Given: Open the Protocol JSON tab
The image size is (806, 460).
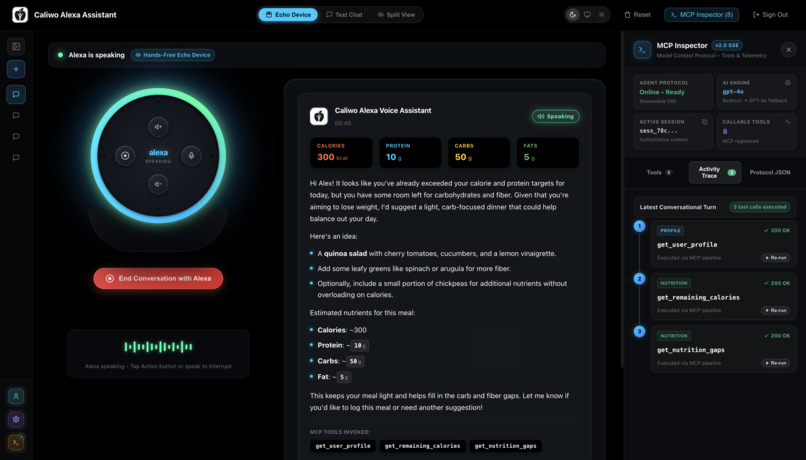Looking at the screenshot, I should [770, 172].
